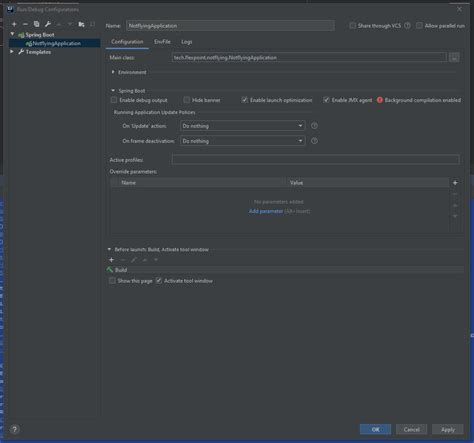Viewport: 474px width, 443px height.
Task: Select the Templates tree item
Action: pos(38,52)
